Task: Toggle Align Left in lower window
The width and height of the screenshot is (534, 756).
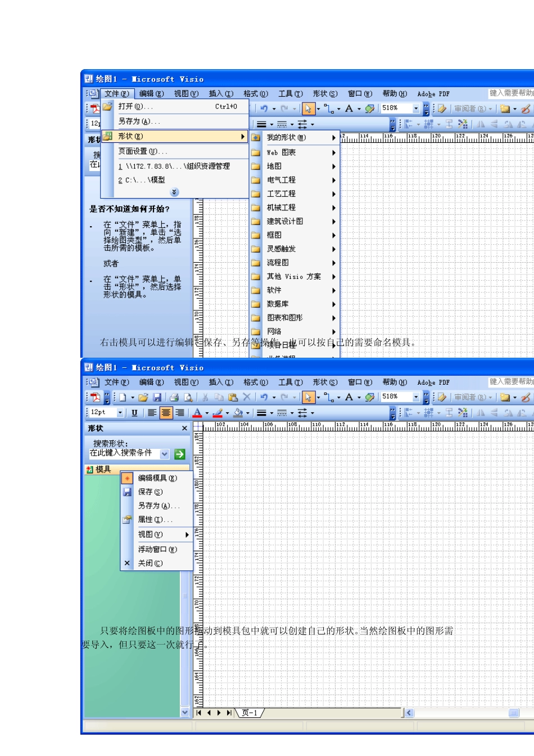Action: tap(152, 413)
